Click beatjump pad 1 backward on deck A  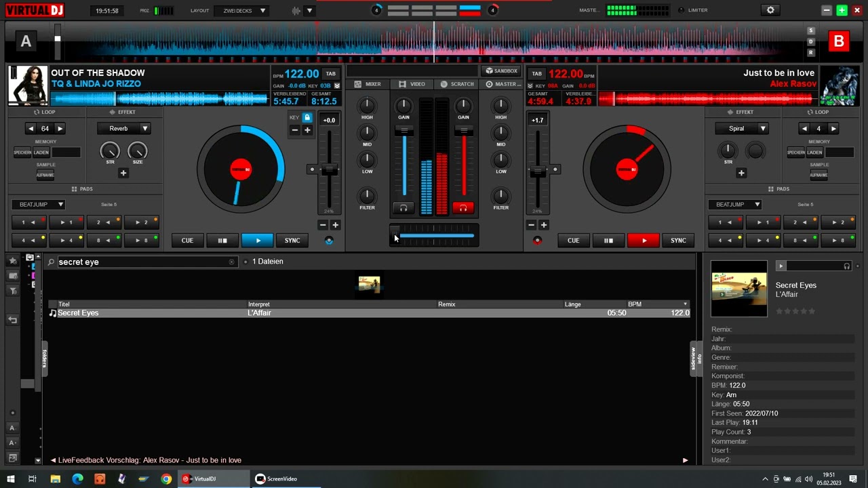[28, 222]
